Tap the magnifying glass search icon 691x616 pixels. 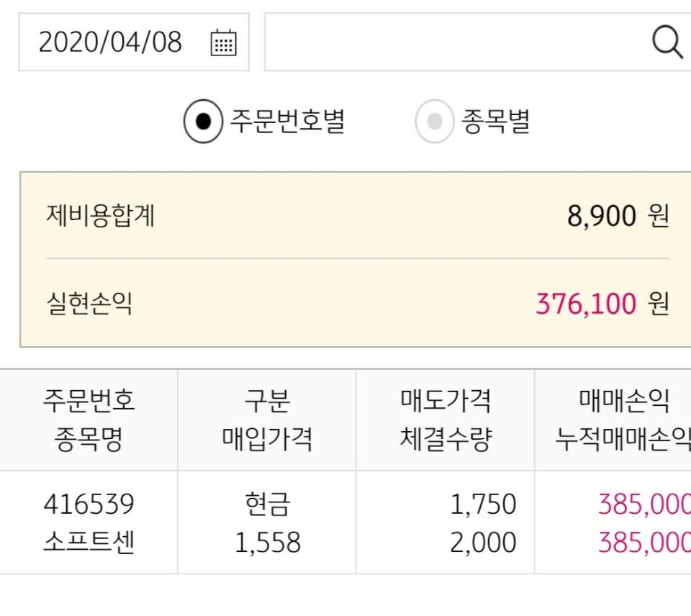point(667,42)
